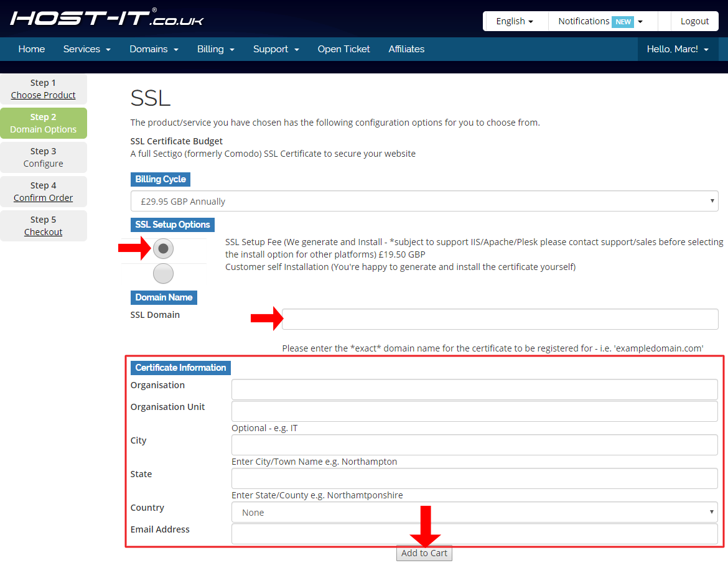
Task: Focus the Organisation input field
Action: click(x=475, y=389)
